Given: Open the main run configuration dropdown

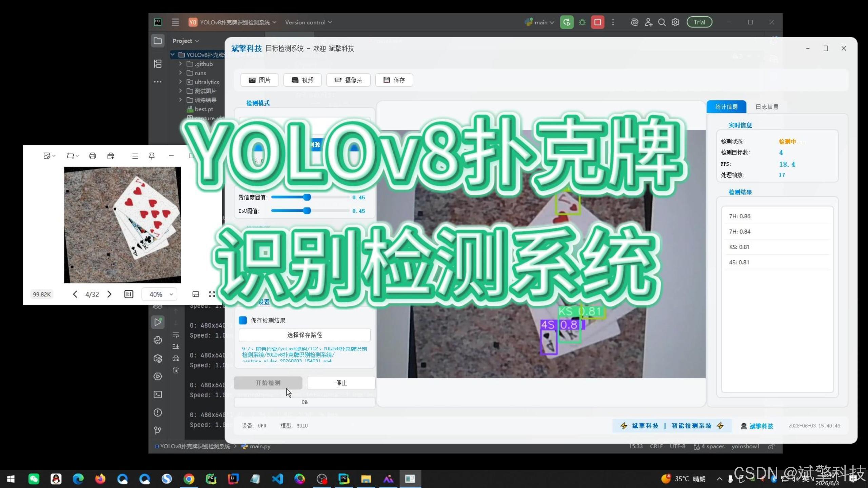Looking at the screenshot, I should point(539,22).
